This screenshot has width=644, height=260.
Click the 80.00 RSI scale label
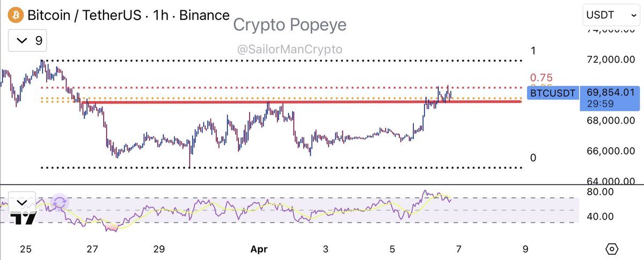coord(600,191)
